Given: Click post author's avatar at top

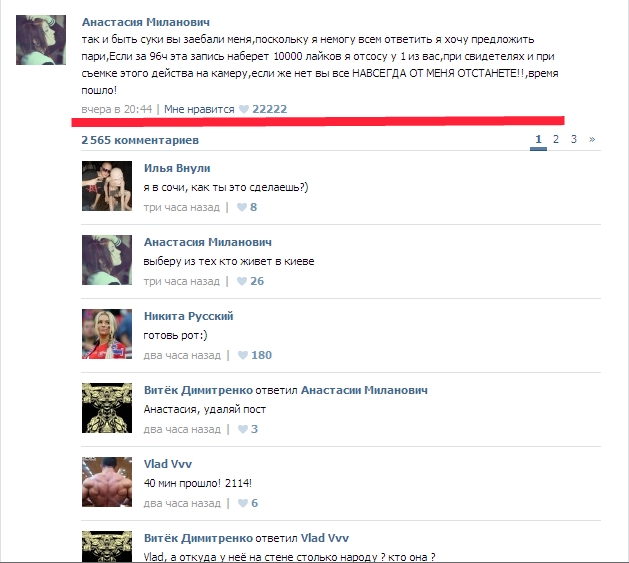Looking at the screenshot, I should pos(41,40).
